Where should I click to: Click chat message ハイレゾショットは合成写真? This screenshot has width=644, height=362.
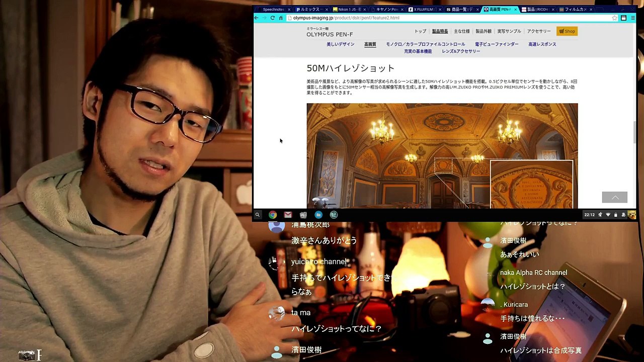[541, 350]
